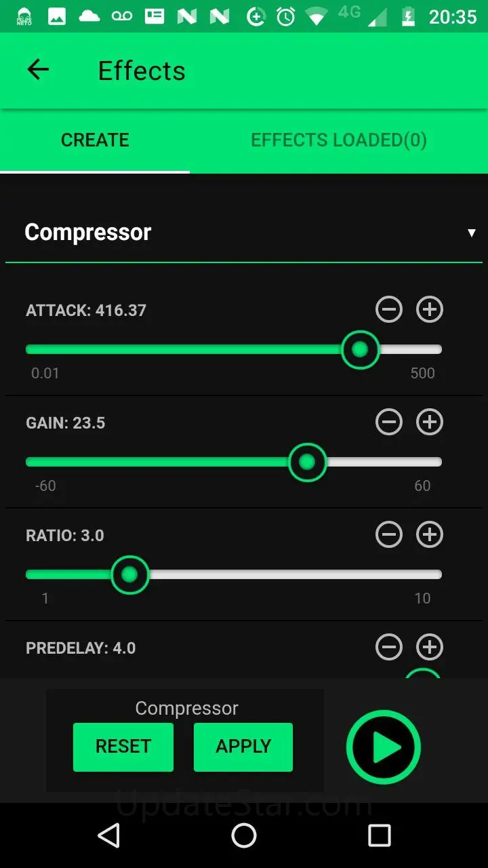Decrease Predelay with the minus icon
Image resolution: width=488 pixels, height=868 pixels.
tap(389, 648)
